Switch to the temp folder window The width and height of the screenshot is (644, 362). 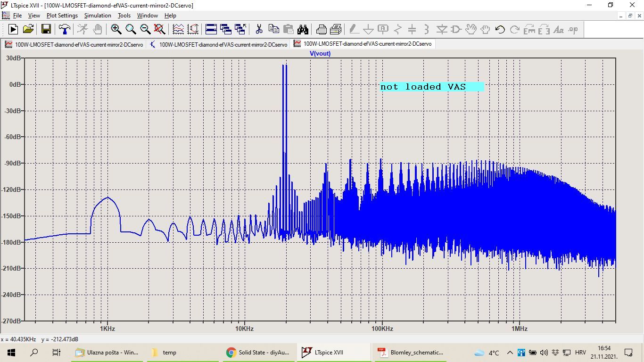coord(182,352)
